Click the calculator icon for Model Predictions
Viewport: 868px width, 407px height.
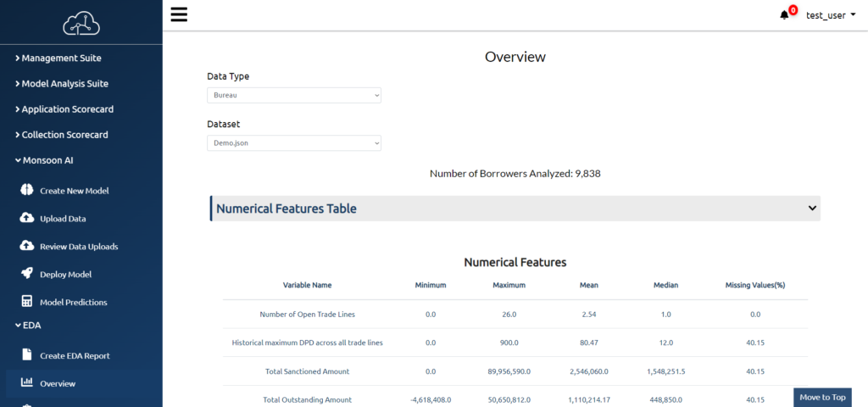[26, 302]
